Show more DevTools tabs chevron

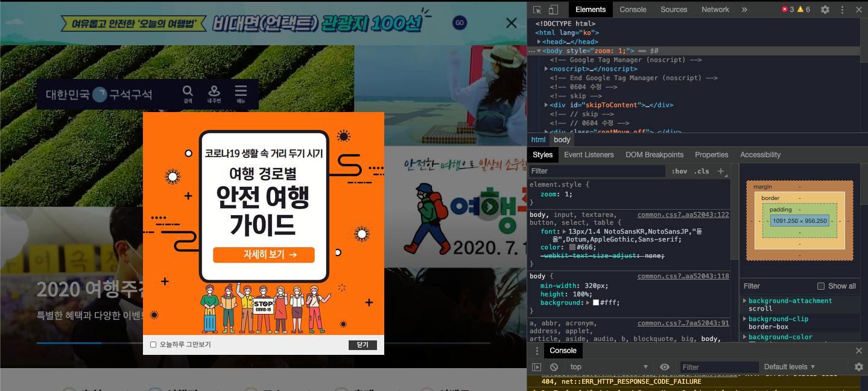point(744,10)
